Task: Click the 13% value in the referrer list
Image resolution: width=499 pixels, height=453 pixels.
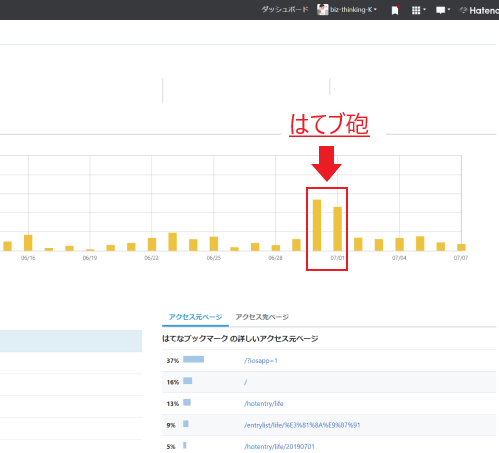Action: point(173,404)
